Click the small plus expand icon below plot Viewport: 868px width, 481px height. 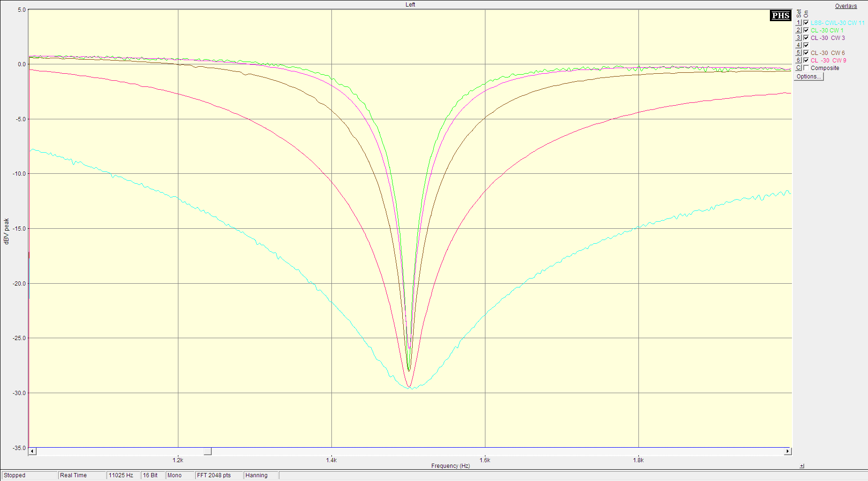pyautogui.click(x=802, y=466)
